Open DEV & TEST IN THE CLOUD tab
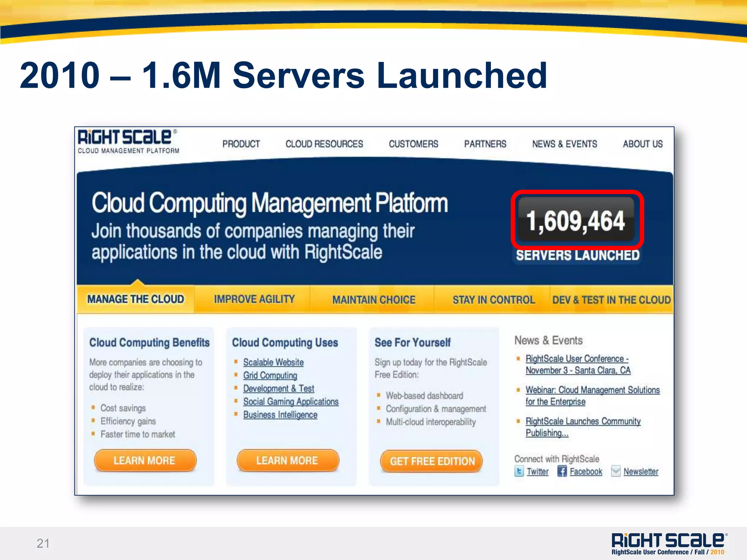 pos(611,300)
